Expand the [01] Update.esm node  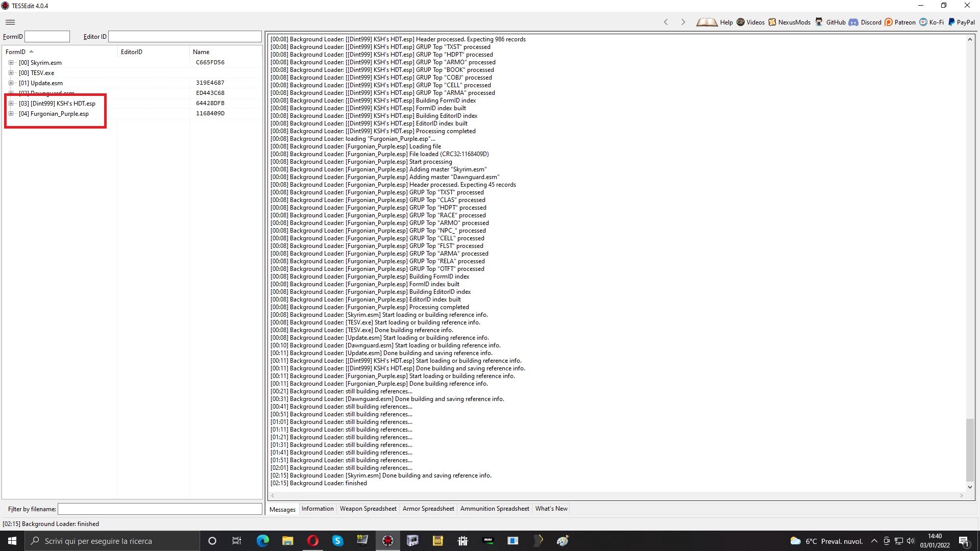(11, 83)
